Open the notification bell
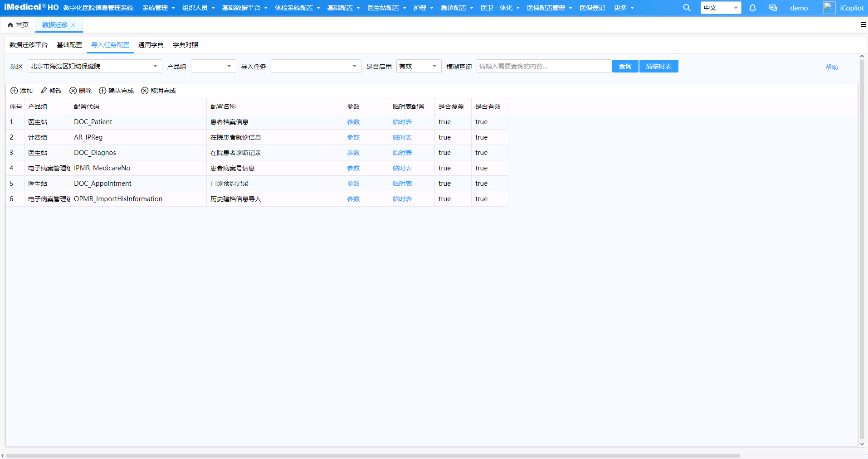868x459 pixels. point(752,8)
